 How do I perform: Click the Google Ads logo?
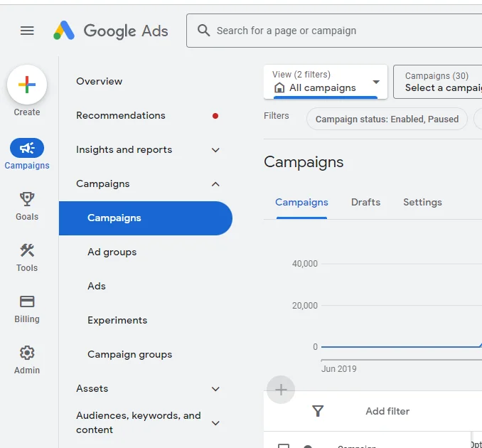pyautogui.click(x=110, y=31)
